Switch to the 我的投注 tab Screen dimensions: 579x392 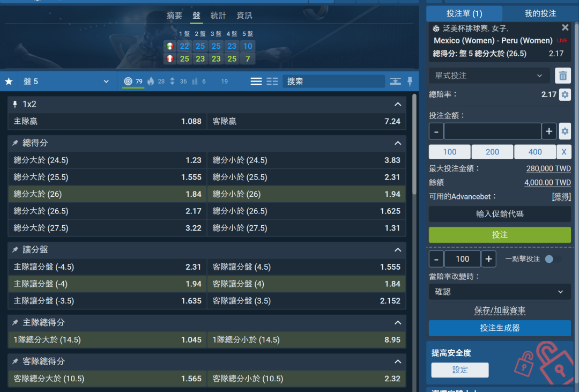pyautogui.click(x=540, y=13)
